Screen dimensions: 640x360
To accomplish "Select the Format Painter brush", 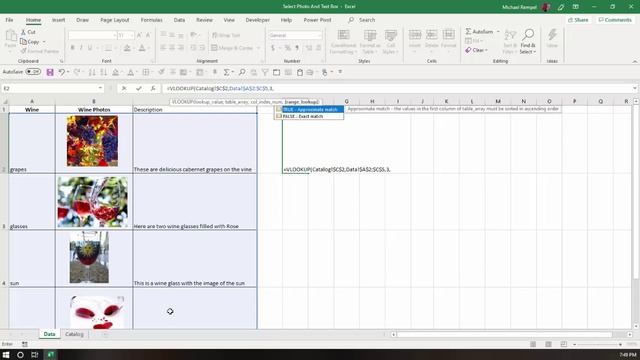I will (x=23, y=51).
